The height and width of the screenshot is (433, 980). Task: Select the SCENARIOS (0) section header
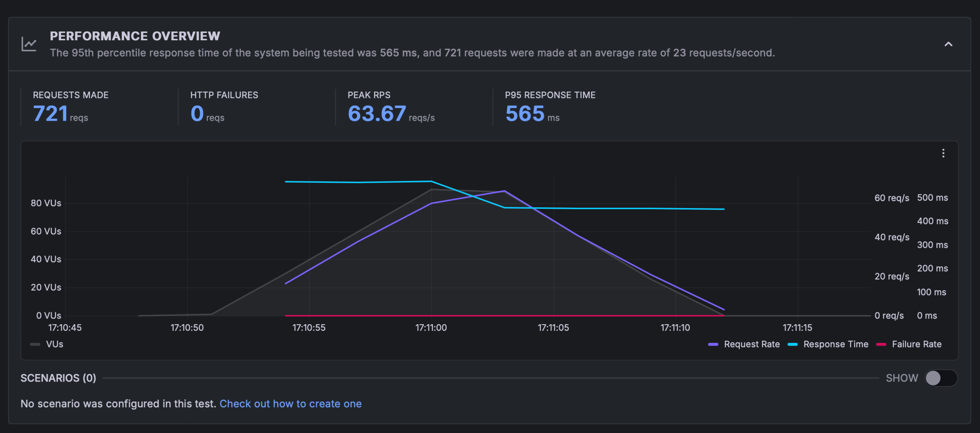[x=58, y=378]
